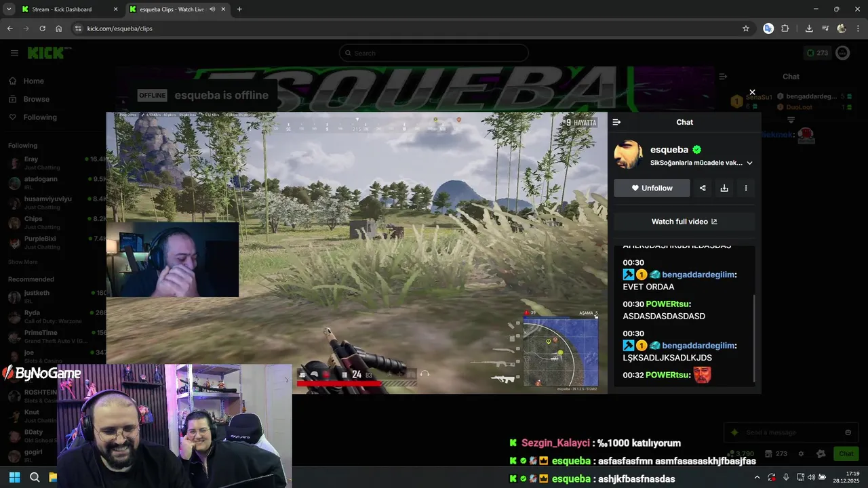
Task: Share the esqueba clip
Action: (703, 188)
